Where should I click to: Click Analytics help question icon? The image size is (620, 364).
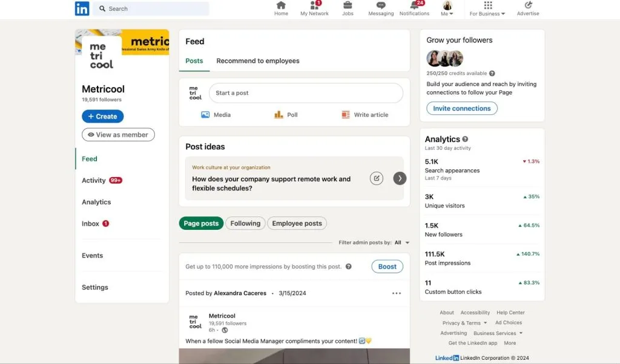click(465, 139)
